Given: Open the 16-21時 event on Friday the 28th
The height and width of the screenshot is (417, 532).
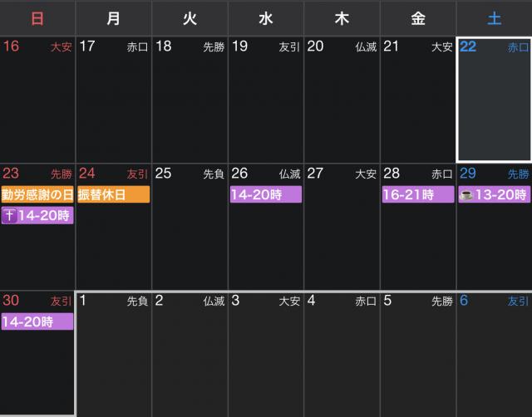Looking at the screenshot, I should click(x=418, y=195).
